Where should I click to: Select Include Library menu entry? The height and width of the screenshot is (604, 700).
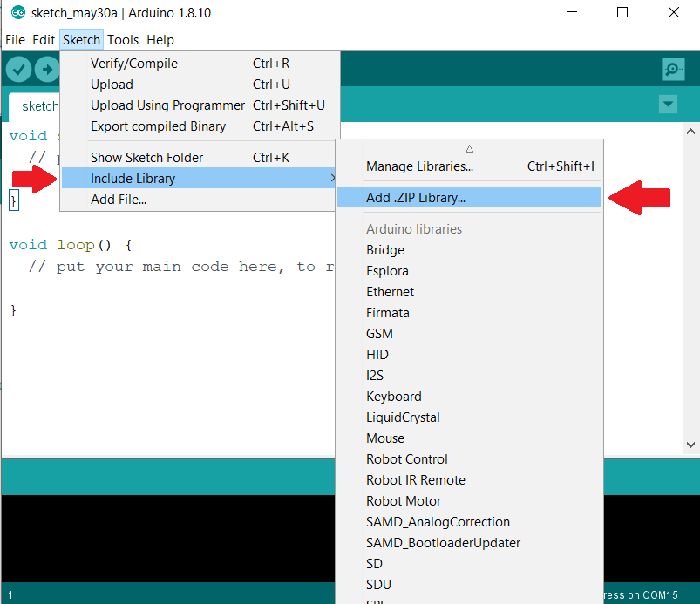click(200, 178)
